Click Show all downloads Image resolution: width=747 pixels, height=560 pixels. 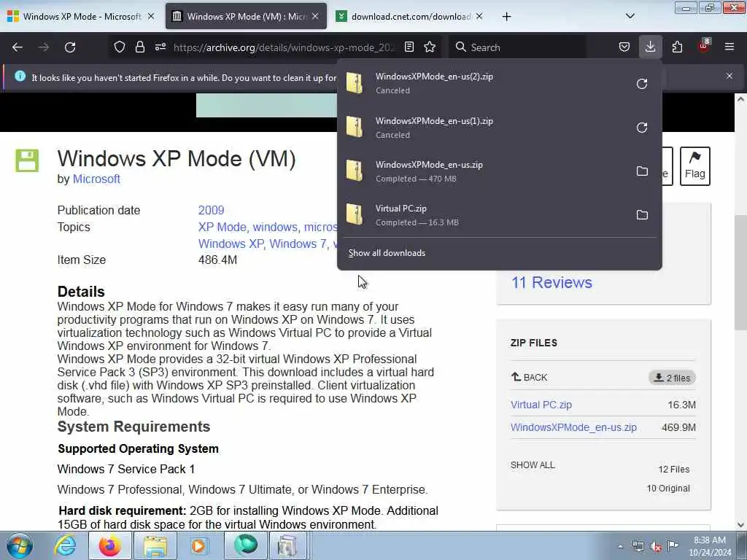tap(387, 253)
